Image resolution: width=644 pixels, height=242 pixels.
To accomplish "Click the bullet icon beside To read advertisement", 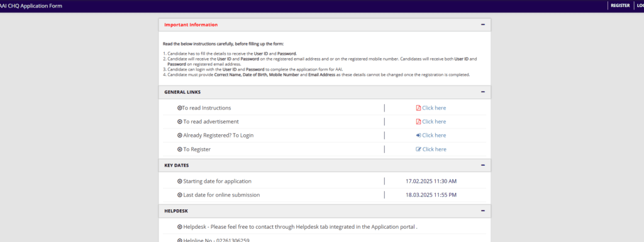I will [x=179, y=122].
